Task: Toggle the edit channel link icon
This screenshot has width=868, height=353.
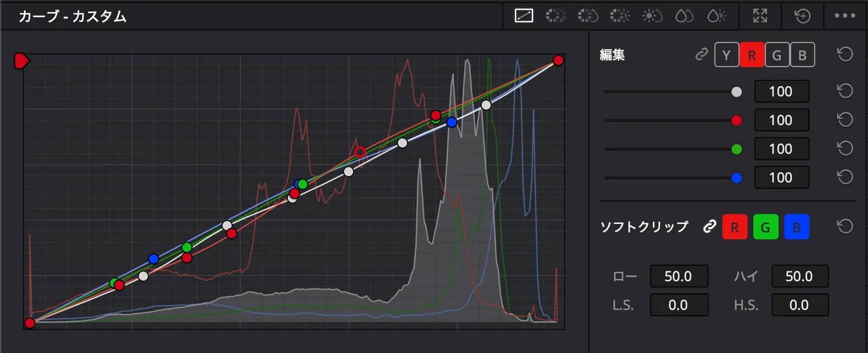Action: 701,55
